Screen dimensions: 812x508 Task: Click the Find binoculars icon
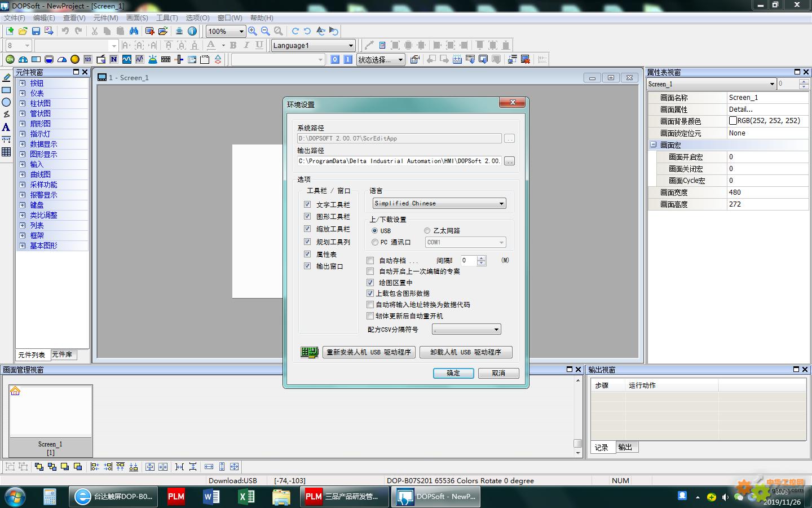coord(134,31)
